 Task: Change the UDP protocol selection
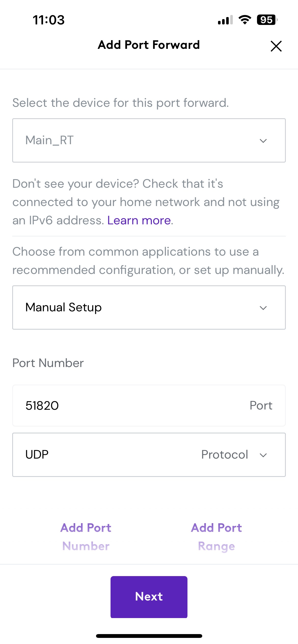[149, 455]
